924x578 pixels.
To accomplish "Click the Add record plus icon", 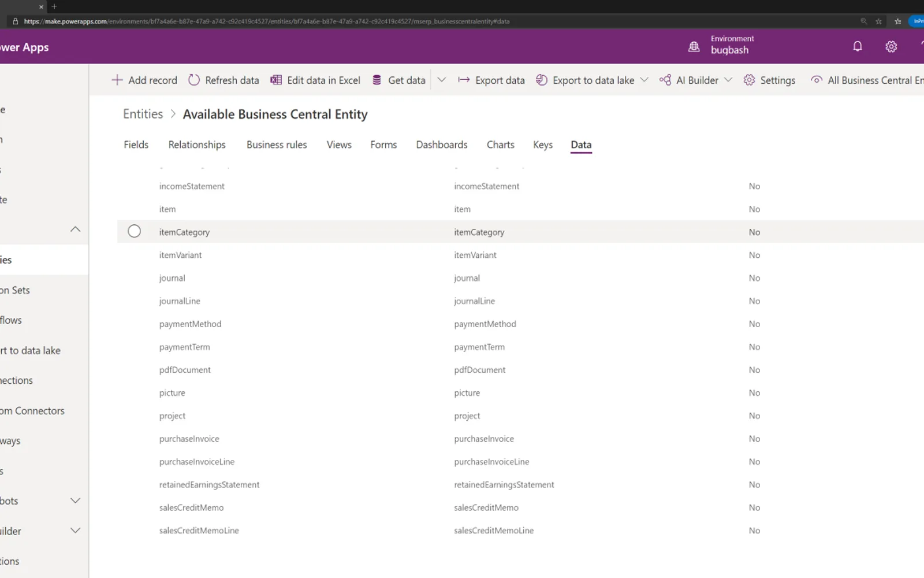I will [117, 80].
